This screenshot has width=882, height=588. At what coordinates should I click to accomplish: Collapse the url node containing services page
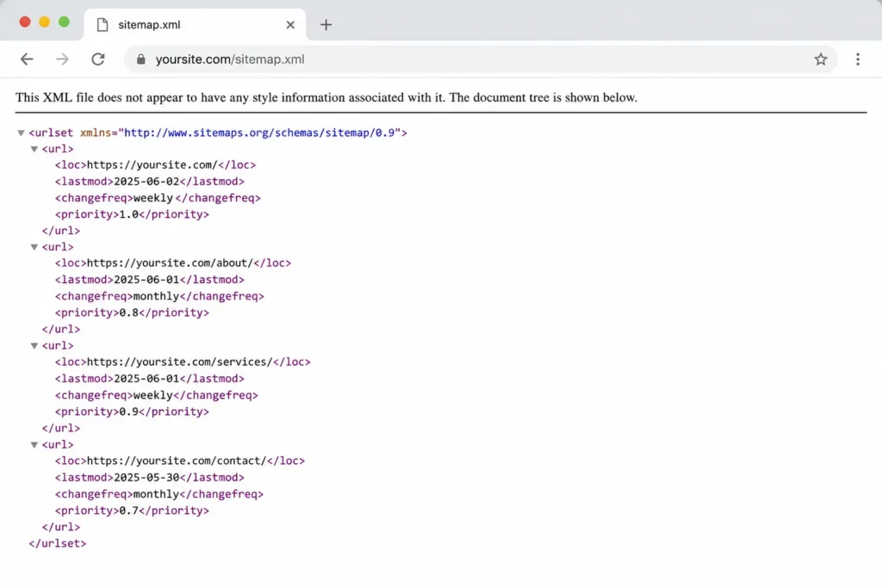[x=34, y=346]
